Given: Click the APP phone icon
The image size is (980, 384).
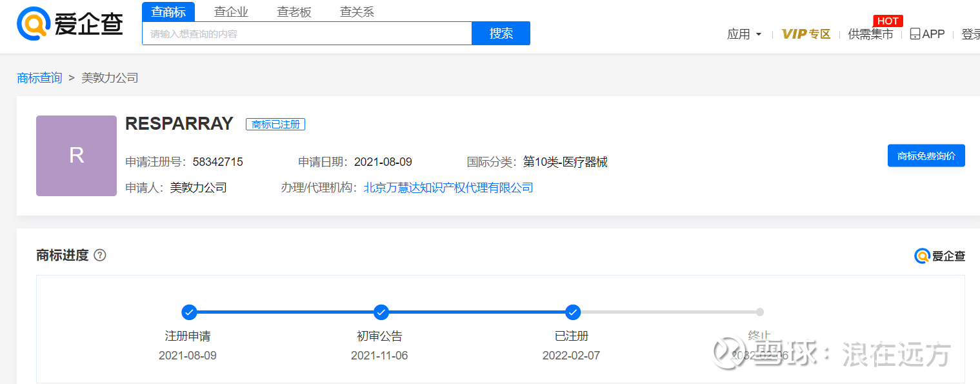Looking at the screenshot, I should [x=915, y=34].
